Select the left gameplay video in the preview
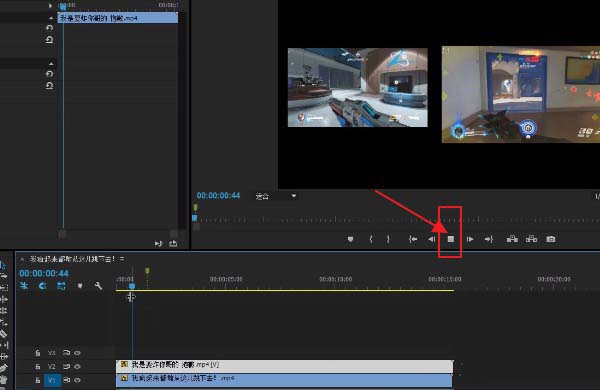 [357, 87]
